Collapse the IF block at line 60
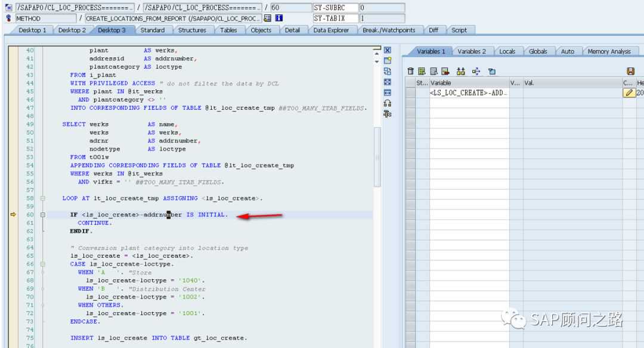This screenshot has width=644, height=348. [42, 215]
